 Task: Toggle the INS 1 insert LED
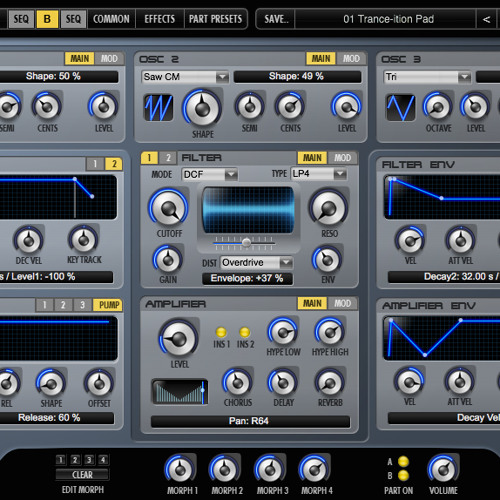click(221, 332)
